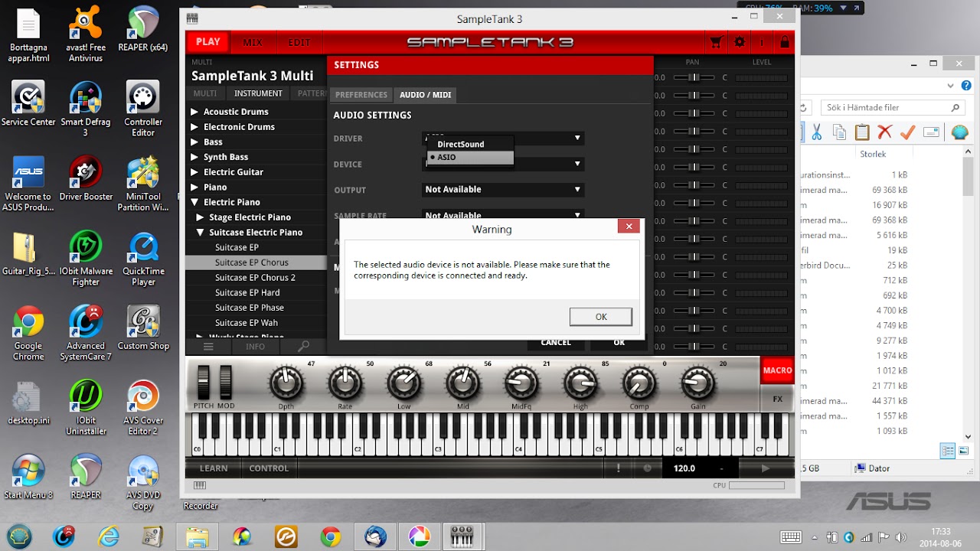Image resolution: width=980 pixels, height=551 pixels.
Task: Click the PITCH wheel
Action: (204, 382)
